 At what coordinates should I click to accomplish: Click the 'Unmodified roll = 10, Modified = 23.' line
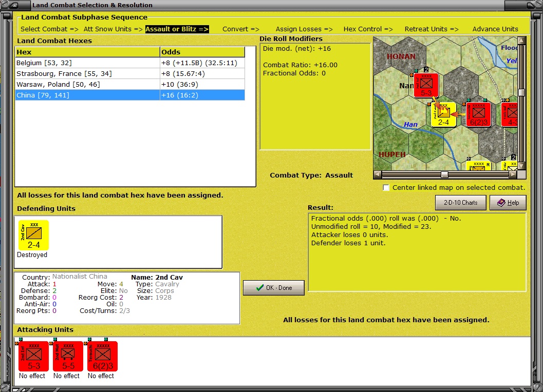(x=371, y=227)
